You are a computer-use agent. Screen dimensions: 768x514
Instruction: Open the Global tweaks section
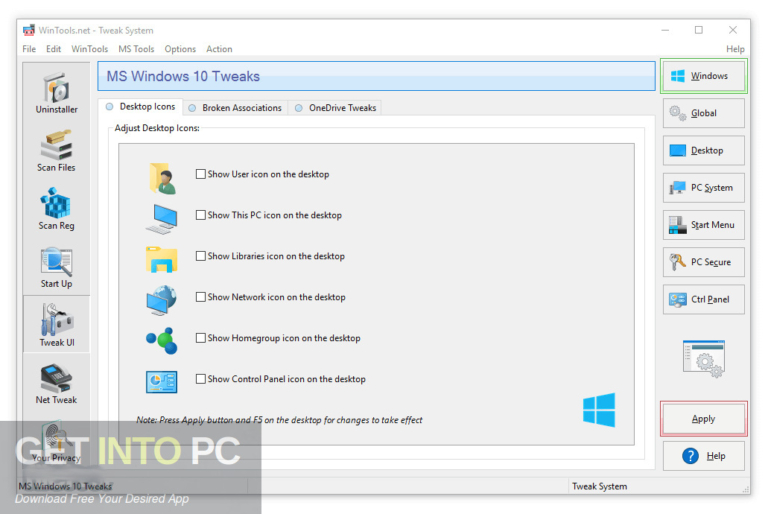click(704, 113)
